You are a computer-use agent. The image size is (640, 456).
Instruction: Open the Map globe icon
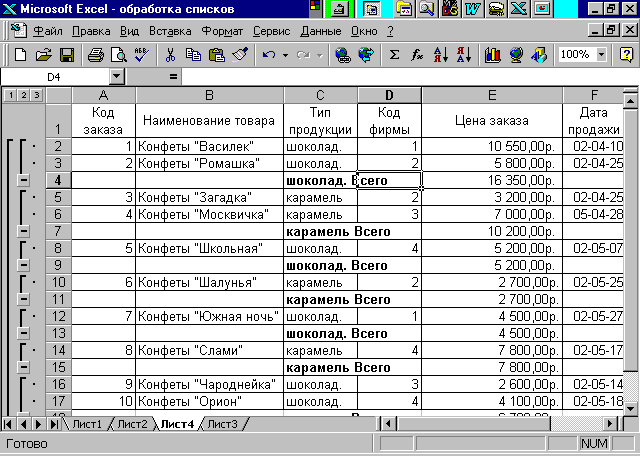coord(516,54)
